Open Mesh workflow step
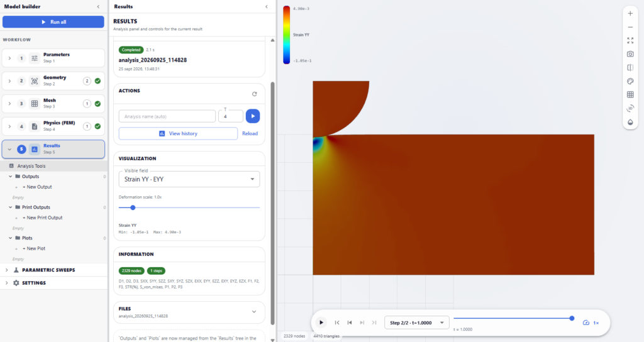The image size is (644, 342). 53,104
